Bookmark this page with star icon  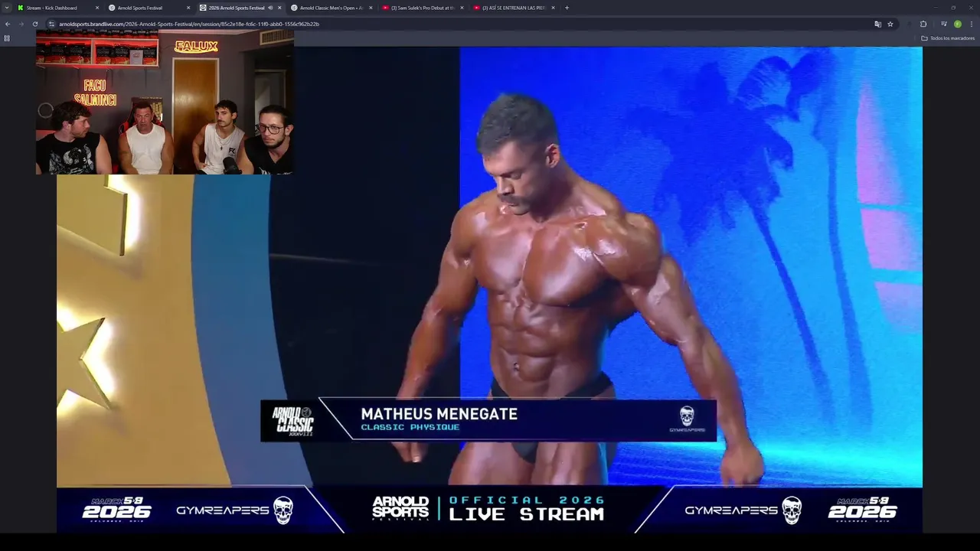pos(890,24)
